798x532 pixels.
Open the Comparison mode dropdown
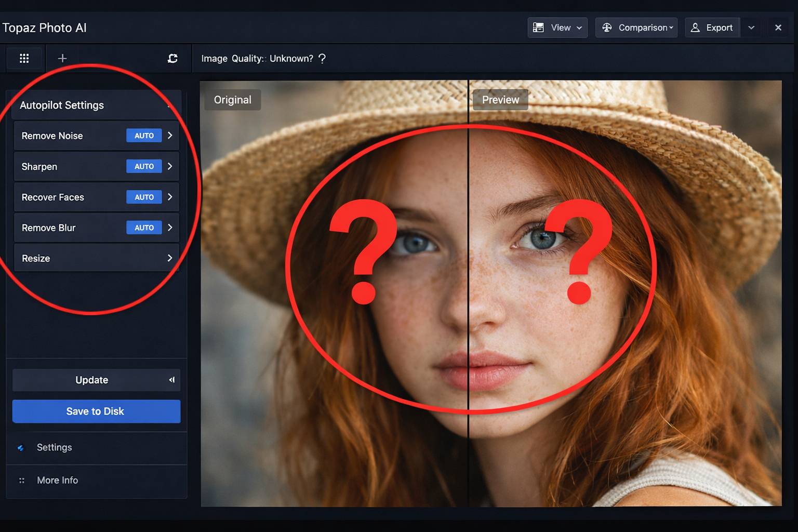point(636,28)
